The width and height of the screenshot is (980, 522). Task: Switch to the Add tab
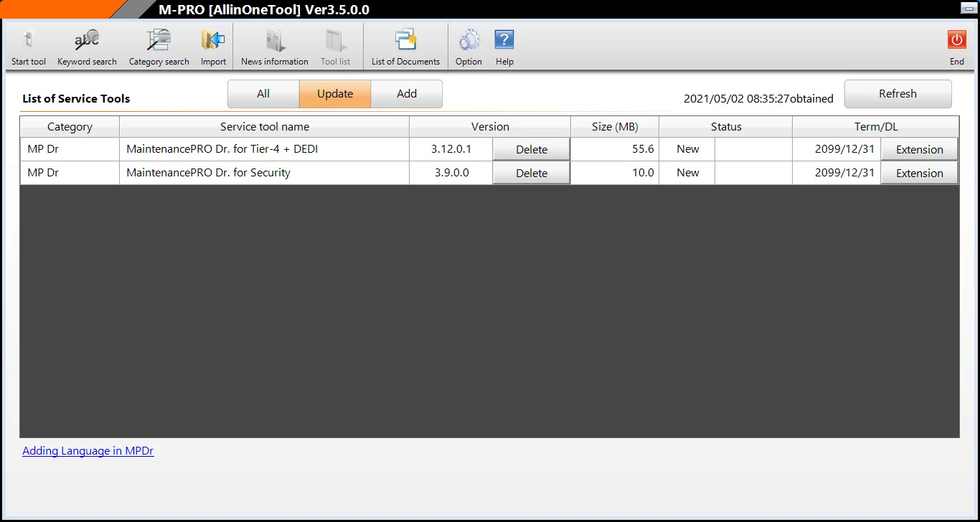click(407, 94)
